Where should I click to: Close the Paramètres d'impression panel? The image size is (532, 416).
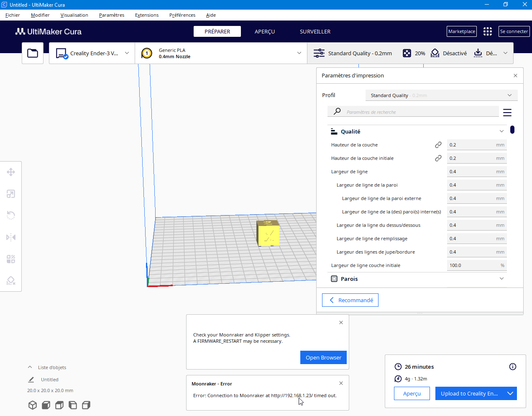click(x=515, y=76)
